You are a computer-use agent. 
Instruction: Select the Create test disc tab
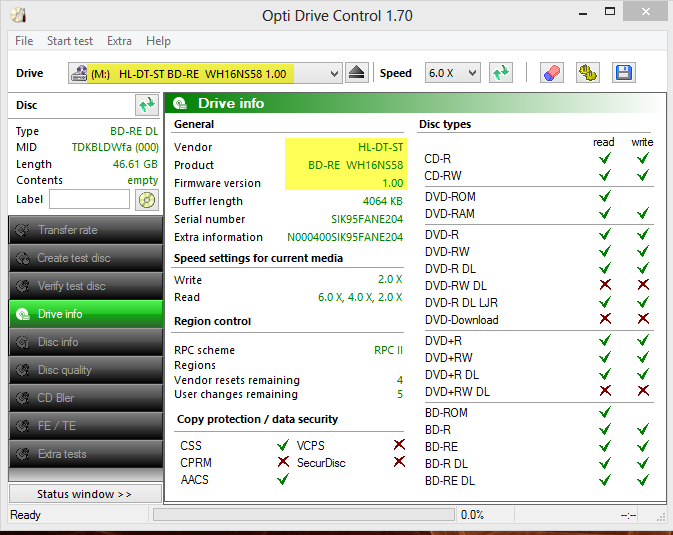click(x=86, y=258)
